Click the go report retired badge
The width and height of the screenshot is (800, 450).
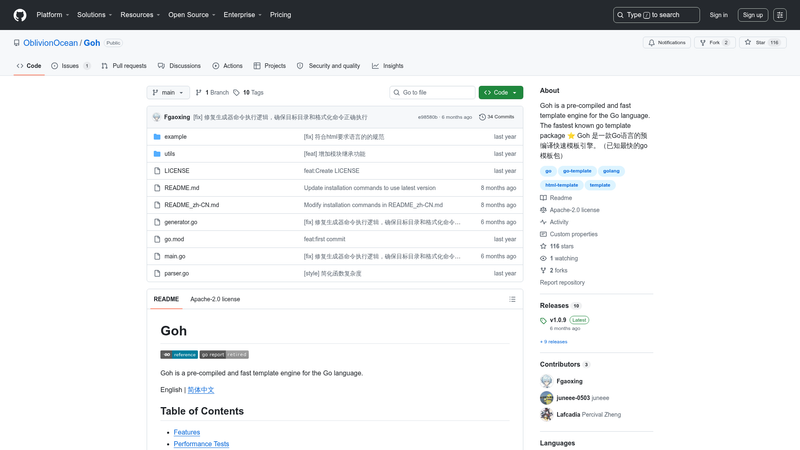point(224,355)
